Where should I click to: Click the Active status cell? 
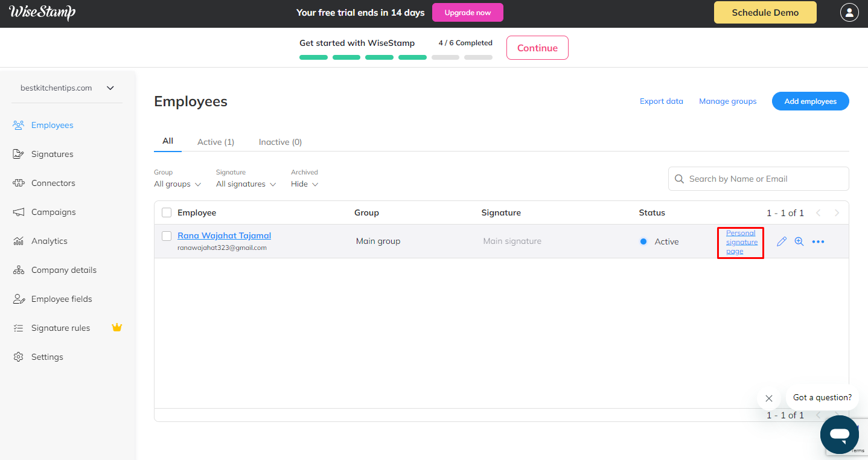[659, 241]
